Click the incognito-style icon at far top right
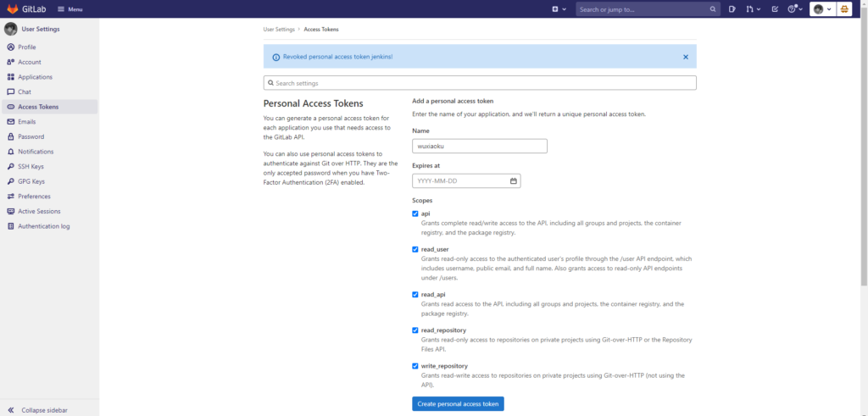 coord(844,9)
